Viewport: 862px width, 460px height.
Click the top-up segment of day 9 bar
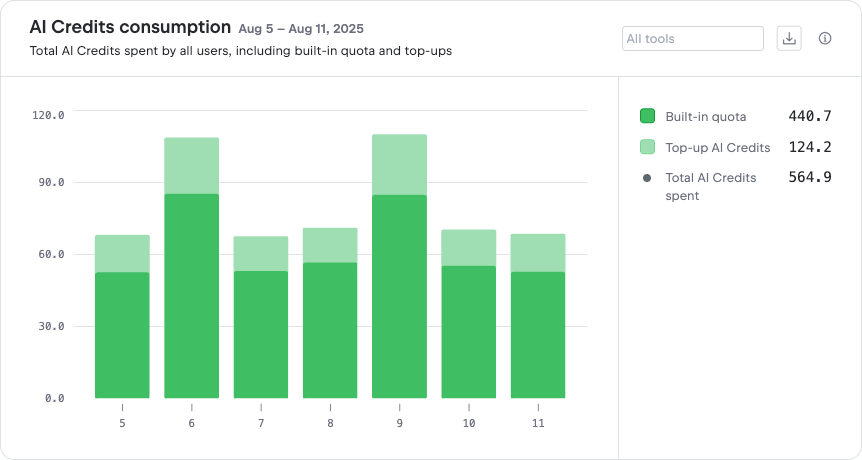[399, 164]
